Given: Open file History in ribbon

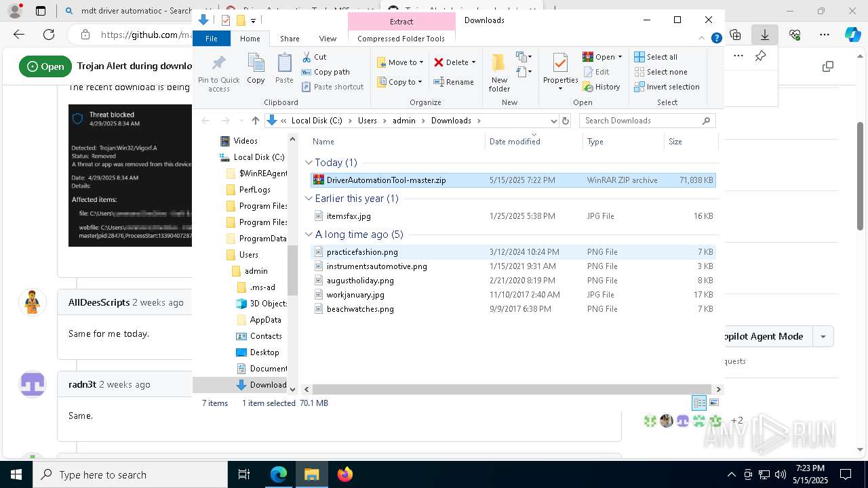Looking at the screenshot, I should tap(601, 87).
